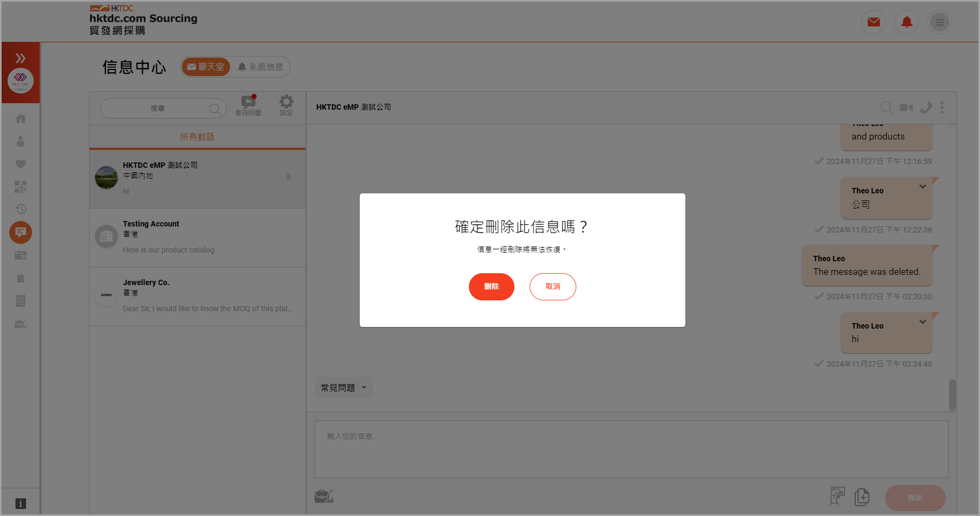
Task: Open the card/window icon in sidebar
Action: 21,255
